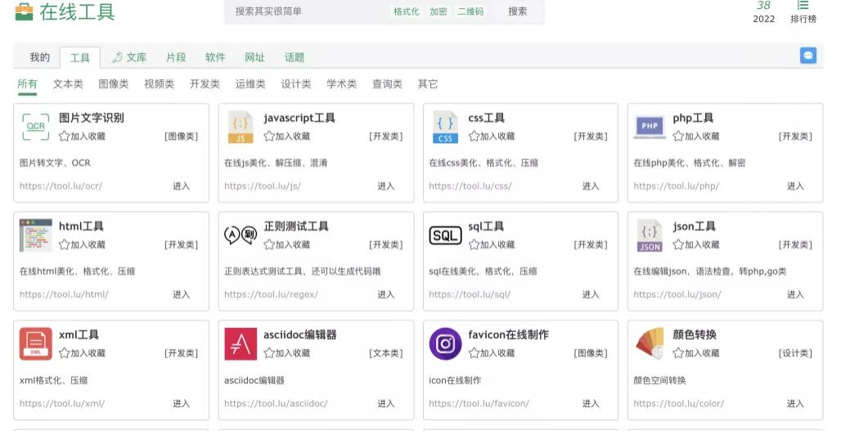The height and width of the screenshot is (431, 868).
Task: Open the https://tool.lu/sql/ link
Action: 470,294
